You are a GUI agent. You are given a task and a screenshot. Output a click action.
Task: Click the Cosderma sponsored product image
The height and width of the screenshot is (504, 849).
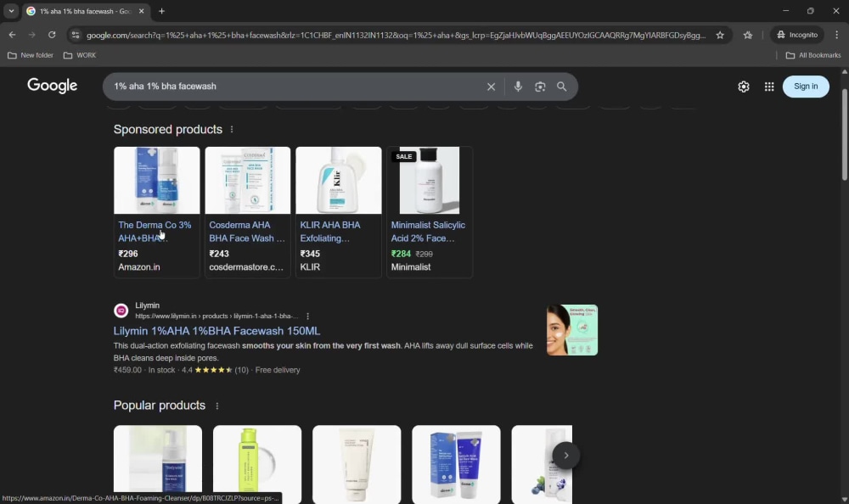tap(247, 180)
